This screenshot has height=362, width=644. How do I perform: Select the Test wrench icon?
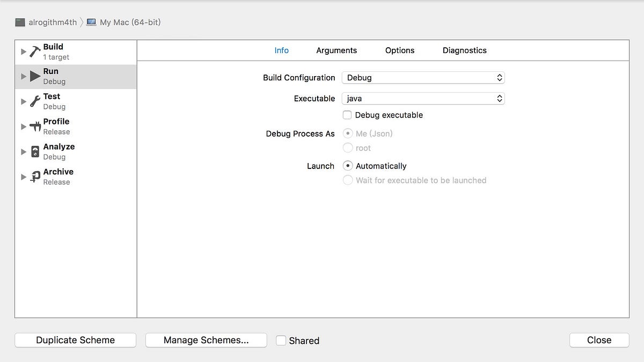(x=35, y=101)
